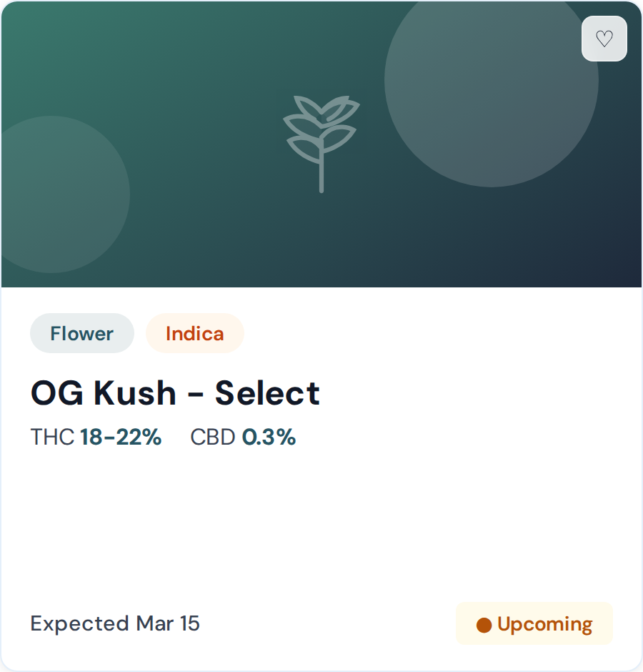
Task: Click the CBD label
Action: [x=212, y=437]
